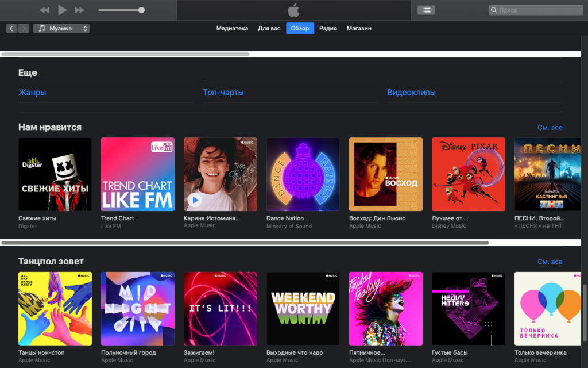Click the Только вечеринка title text
This screenshot has height=368, width=588.
point(540,352)
